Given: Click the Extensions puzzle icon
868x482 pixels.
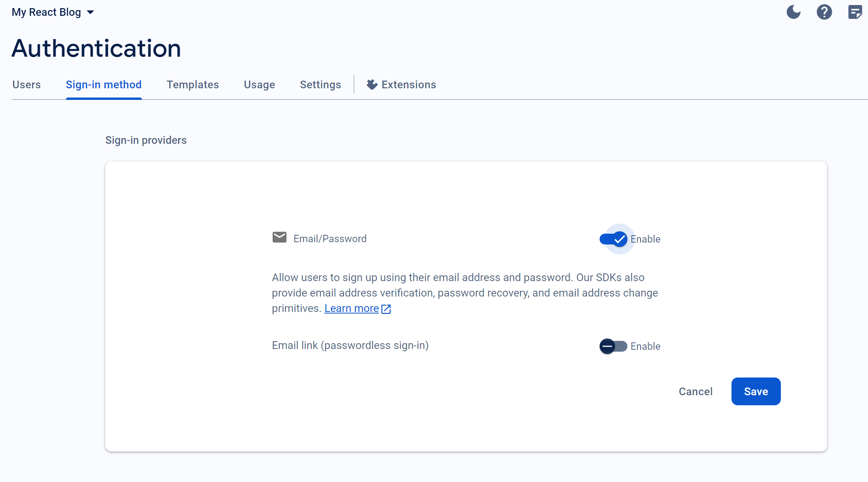Looking at the screenshot, I should (372, 84).
